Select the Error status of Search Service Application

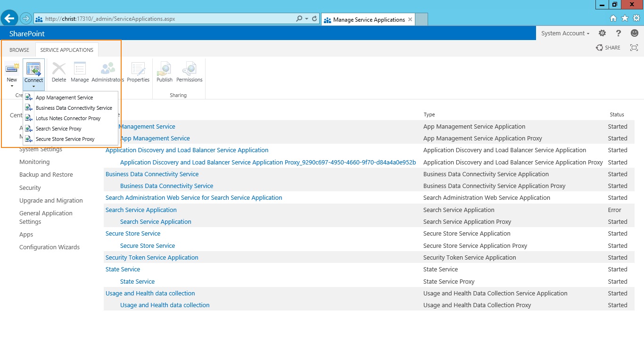pos(615,210)
